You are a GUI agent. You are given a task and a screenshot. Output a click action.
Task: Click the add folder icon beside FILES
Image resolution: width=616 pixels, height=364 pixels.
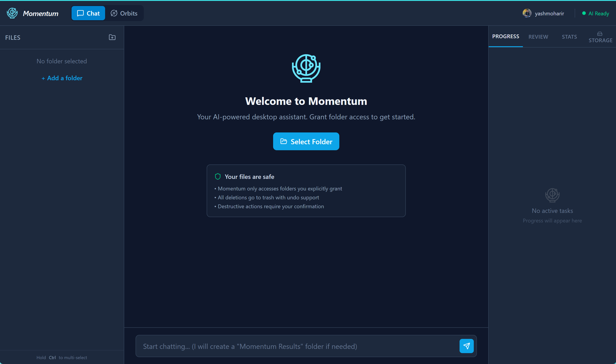pyautogui.click(x=112, y=37)
